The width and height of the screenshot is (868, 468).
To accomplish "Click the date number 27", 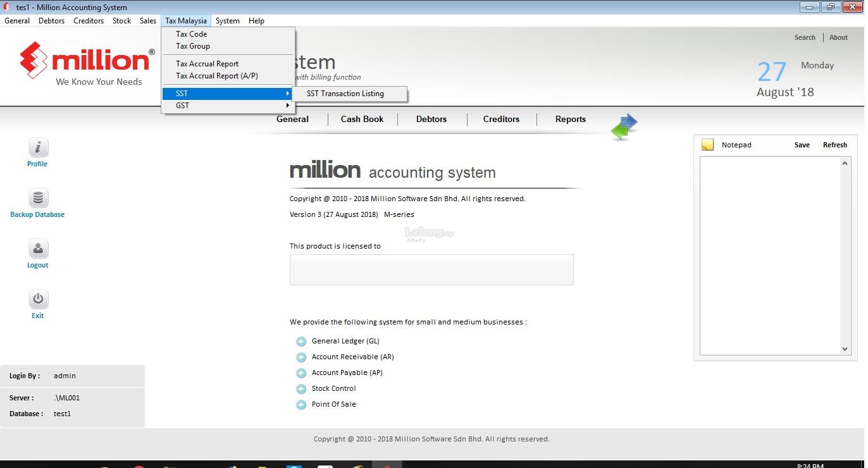I will pyautogui.click(x=772, y=72).
